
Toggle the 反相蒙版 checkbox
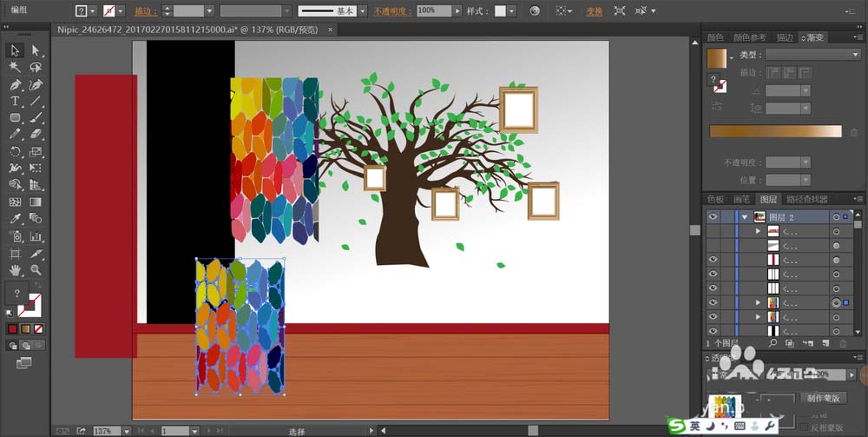click(x=803, y=427)
